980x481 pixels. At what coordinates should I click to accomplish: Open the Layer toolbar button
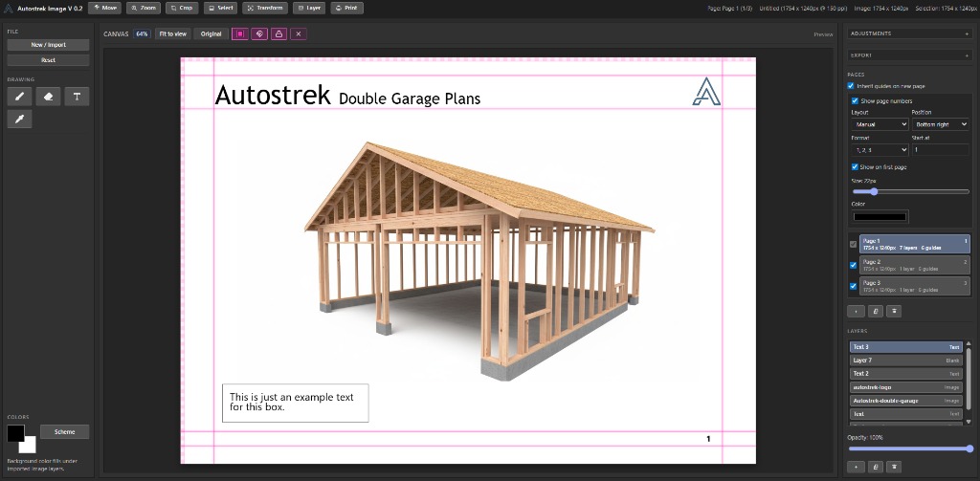click(309, 8)
